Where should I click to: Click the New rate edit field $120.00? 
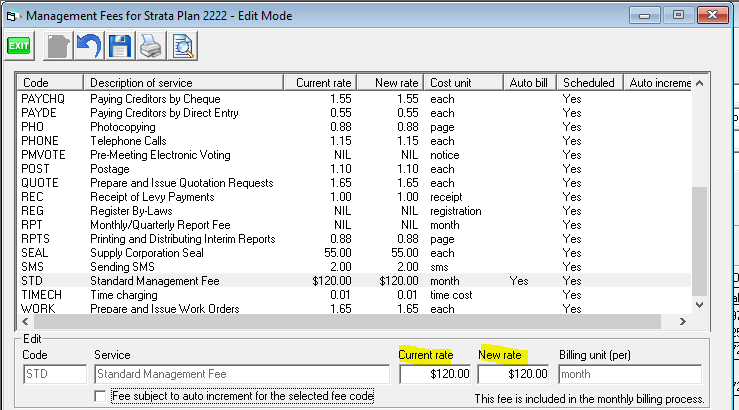513,374
